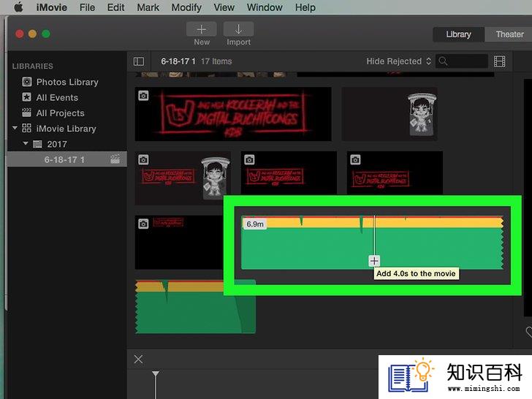Open the Help menu
Image resolution: width=532 pixels, height=399 pixels.
[x=305, y=7]
